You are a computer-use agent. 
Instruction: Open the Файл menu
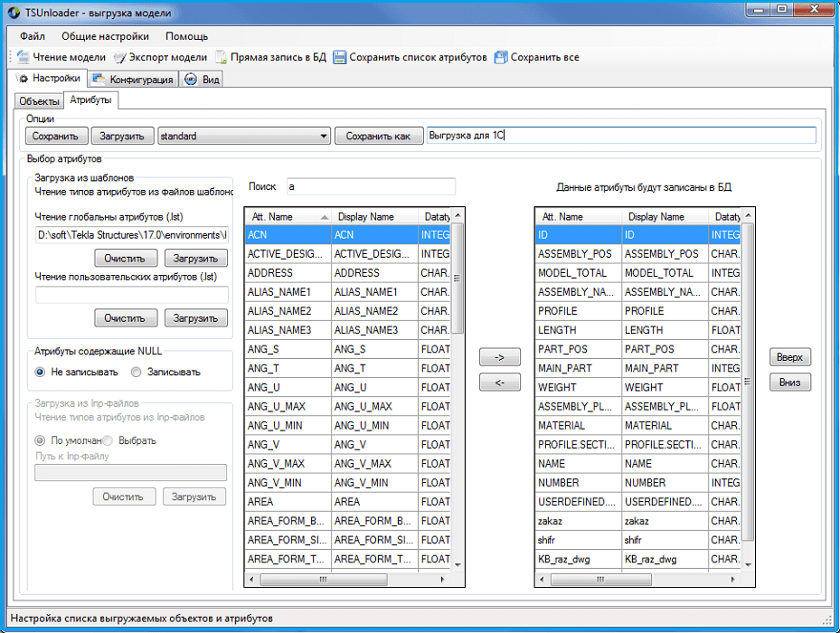click(x=32, y=37)
